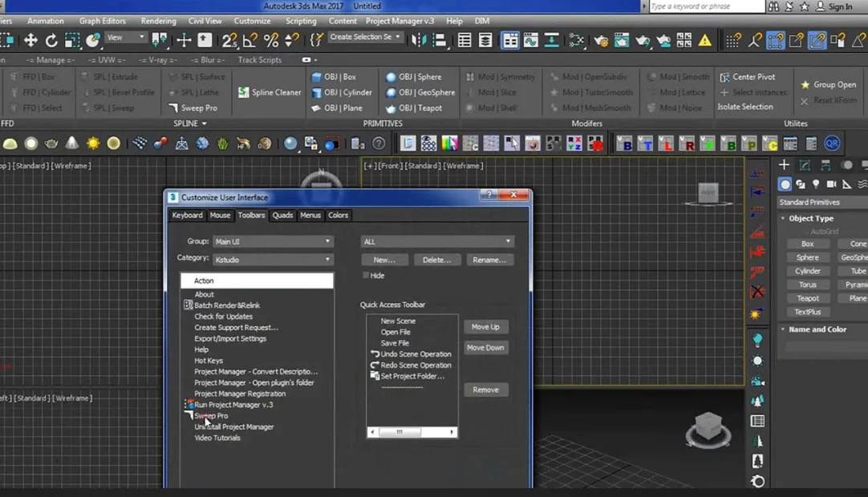868x497 pixels.
Task: Click the Rename... button
Action: 489,260
